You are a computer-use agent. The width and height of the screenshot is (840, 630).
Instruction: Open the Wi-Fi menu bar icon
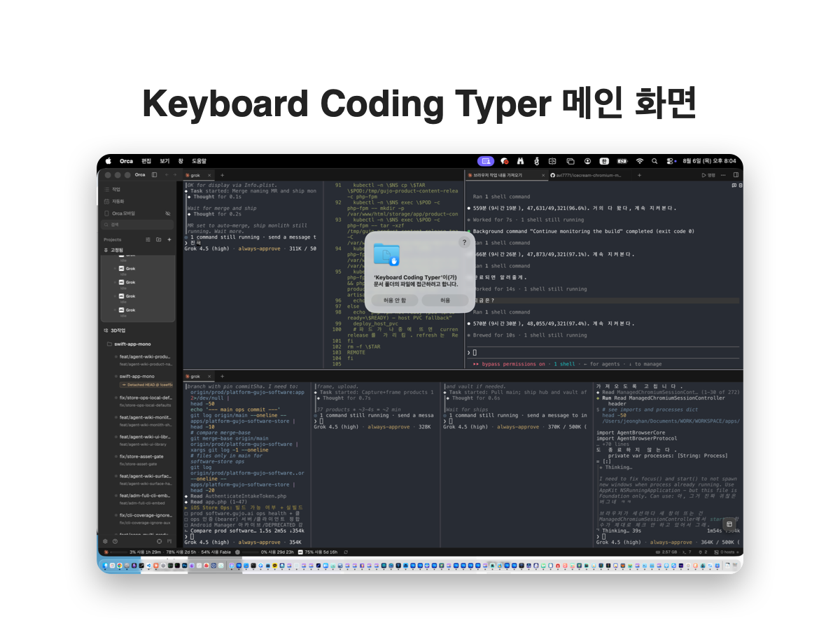639,161
